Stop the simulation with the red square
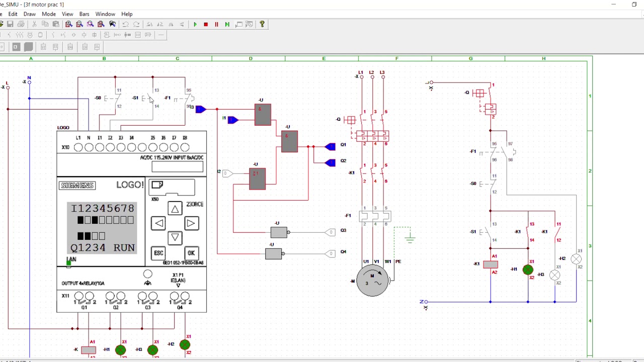644x362 pixels. pyautogui.click(x=206, y=24)
